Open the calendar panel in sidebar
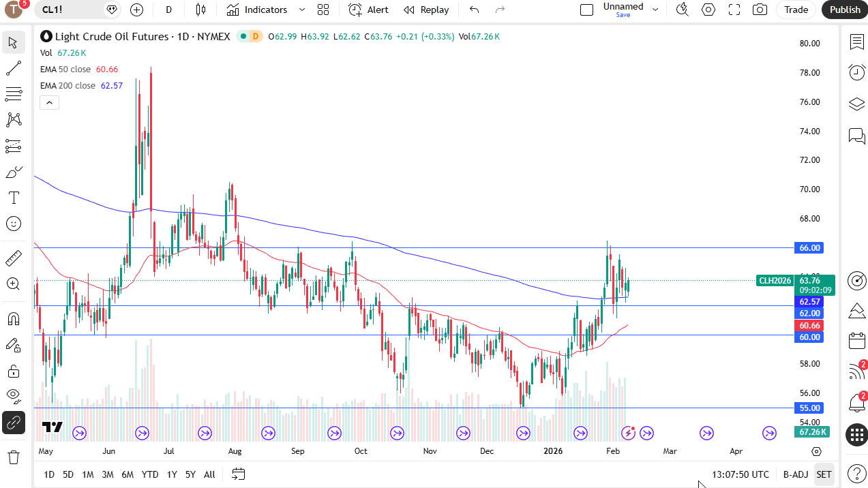This screenshot has height=488, width=868. coord(856,341)
